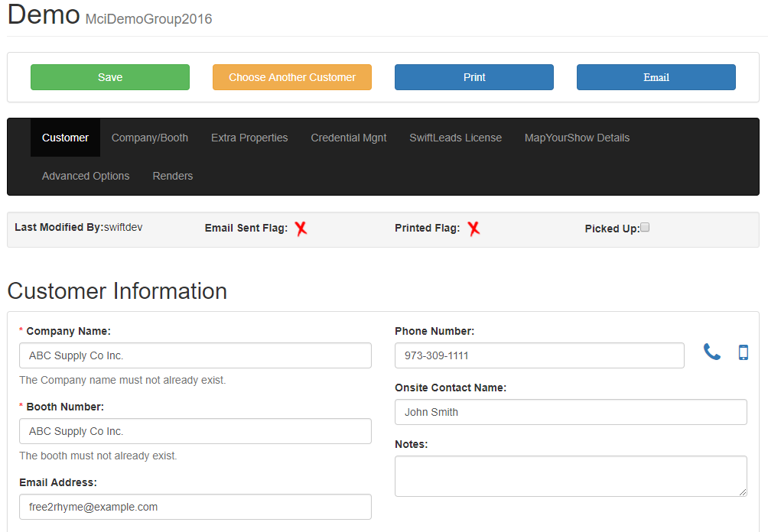Switch to the Renders tab
Viewport: 768px width, 532px height.
pyautogui.click(x=173, y=176)
